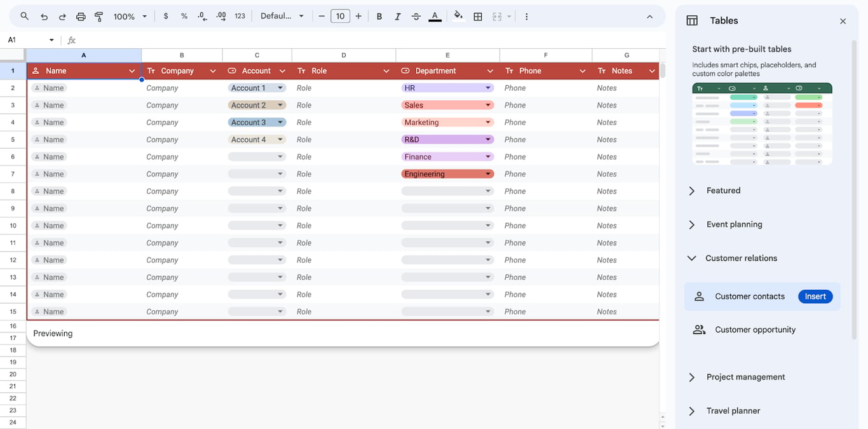Click the vertical sheet scrollbar thumb
Image resolution: width=868 pixels, height=429 pixels.
coord(663,71)
